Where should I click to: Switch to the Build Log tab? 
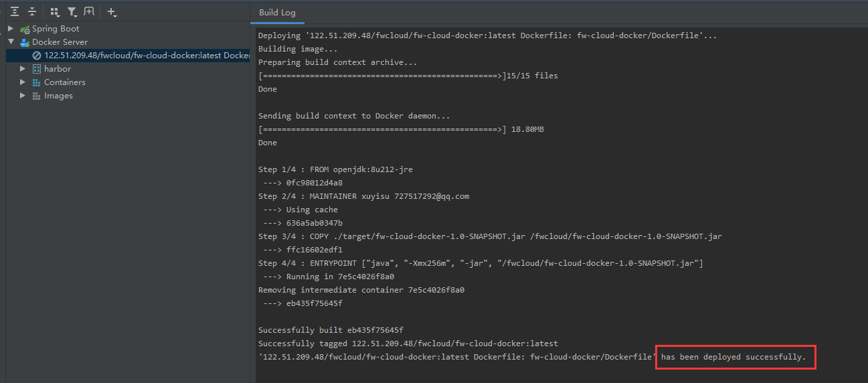click(277, 13)
